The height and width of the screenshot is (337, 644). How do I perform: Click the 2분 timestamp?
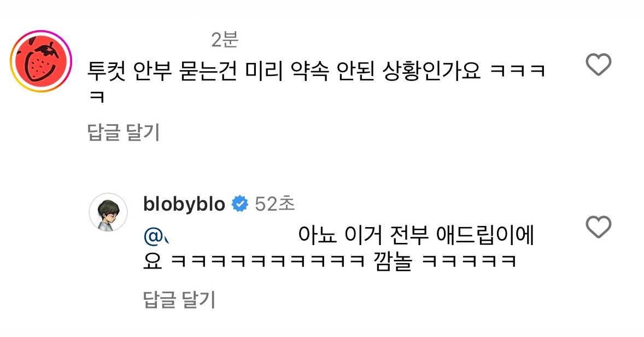coord(225,39)
